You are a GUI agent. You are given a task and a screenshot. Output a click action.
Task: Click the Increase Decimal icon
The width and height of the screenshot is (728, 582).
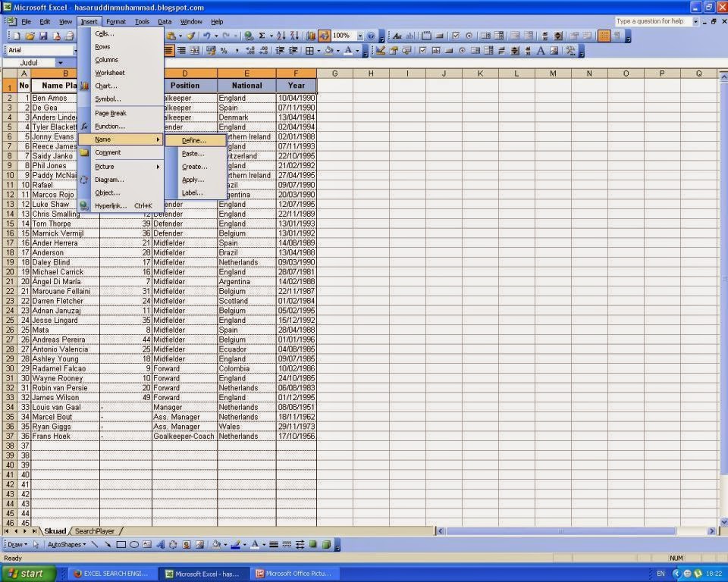coord(250,51)
